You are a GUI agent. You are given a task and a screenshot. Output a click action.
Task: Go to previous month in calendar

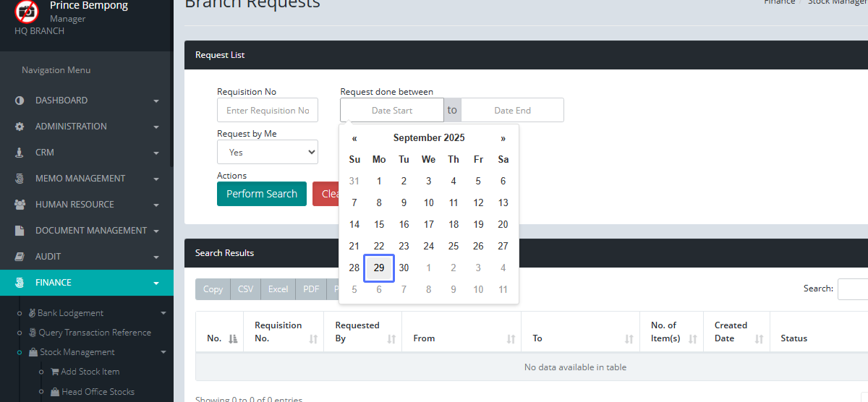[x=354, y=138]
